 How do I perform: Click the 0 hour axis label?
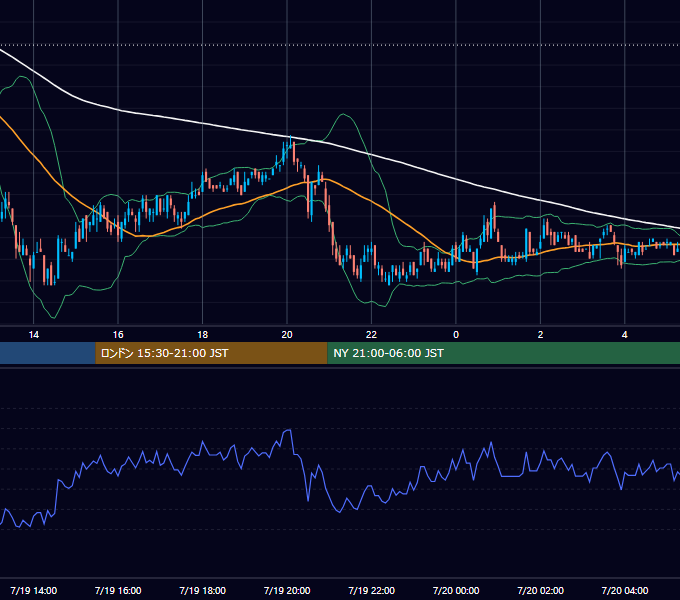pyautogui.click(x=456, y=335)
